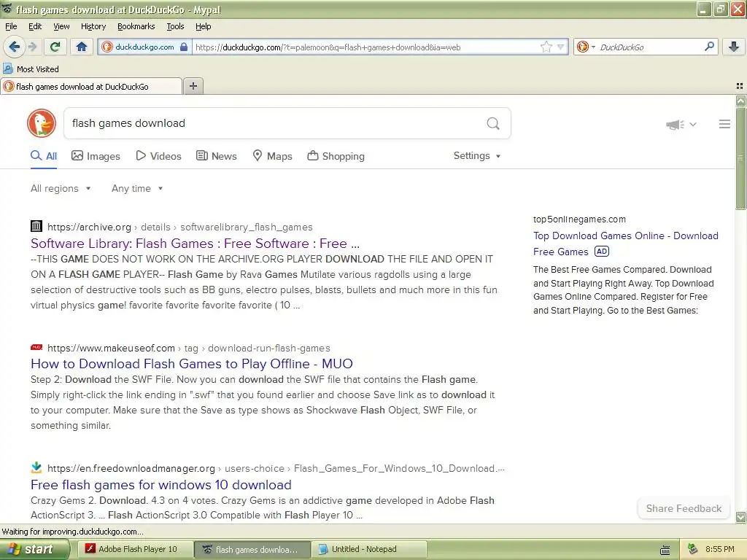
Task: Select the All results tab
Action: [44, 156]
